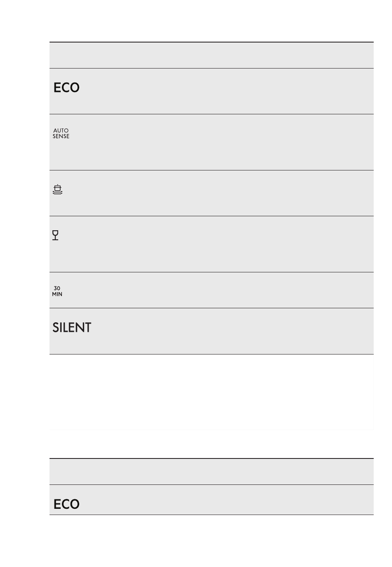This screenshot has width=392, height=567.
Task: Select the intensive pot-wash programme icon
Action: pos(57,189)
